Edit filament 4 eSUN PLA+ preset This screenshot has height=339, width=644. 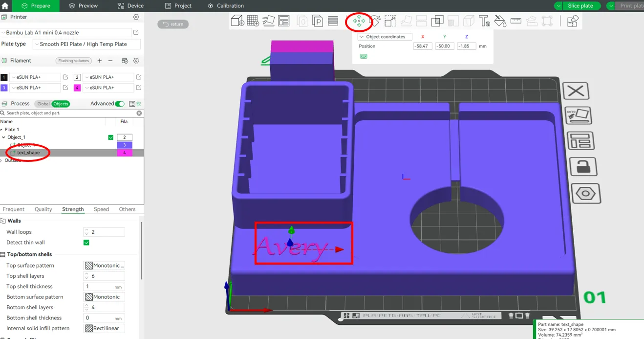[x=139, y=88]
